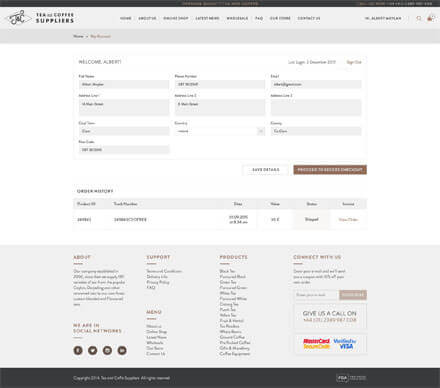Open Latest News link in footer Menu
The height and width of the screenshot is (388, 440).
pos(157,337)
